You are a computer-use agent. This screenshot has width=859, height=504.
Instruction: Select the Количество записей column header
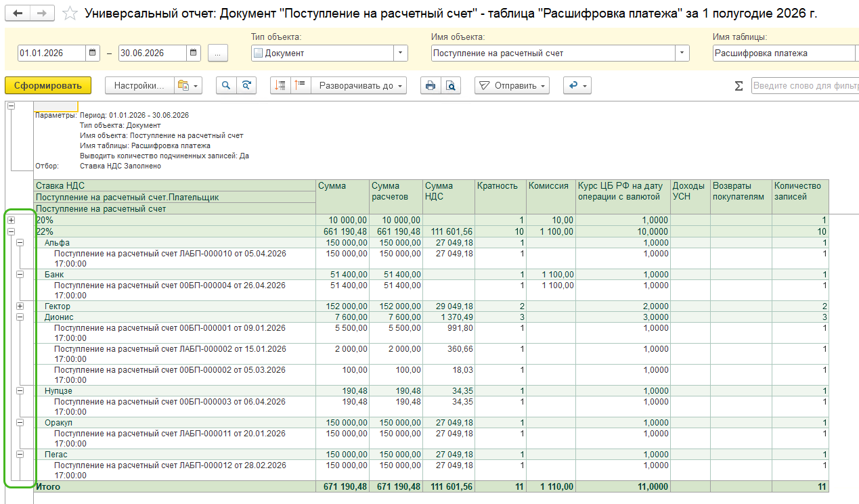pyautogui.click(x=801, y=197)
